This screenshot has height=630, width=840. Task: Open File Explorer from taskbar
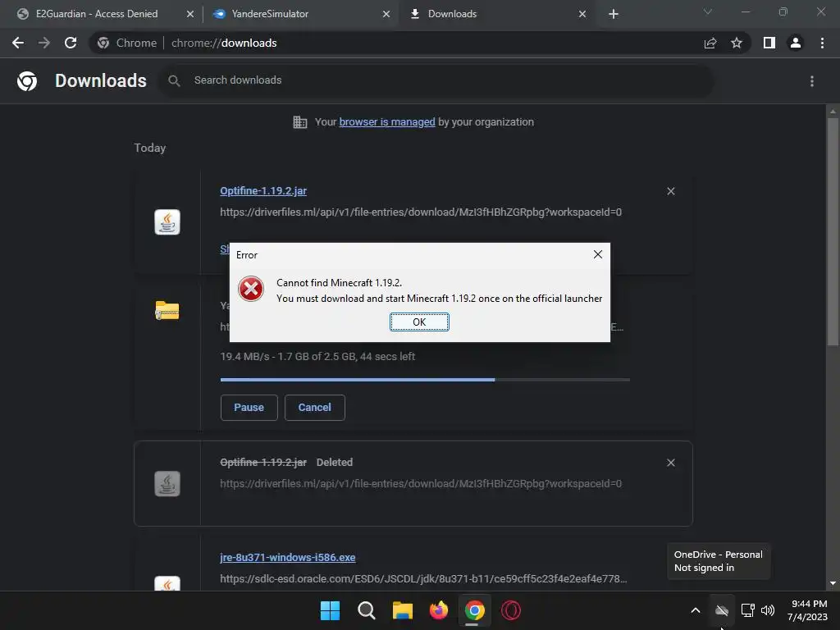click(x=402, y=610)
